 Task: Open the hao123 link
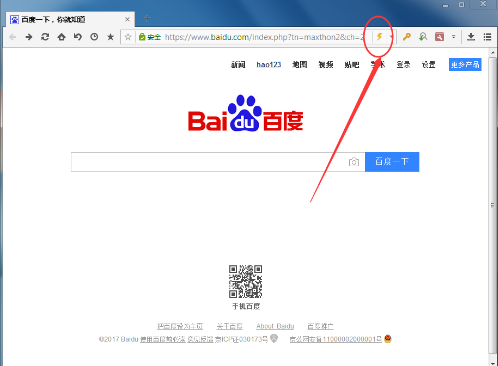click(269, 65)
